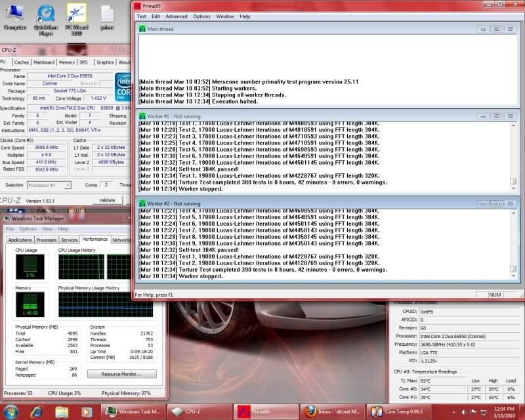Click the Worker #1 window icon
The height and width of the screenshot is (420, 525).
(x=142, y=116)
